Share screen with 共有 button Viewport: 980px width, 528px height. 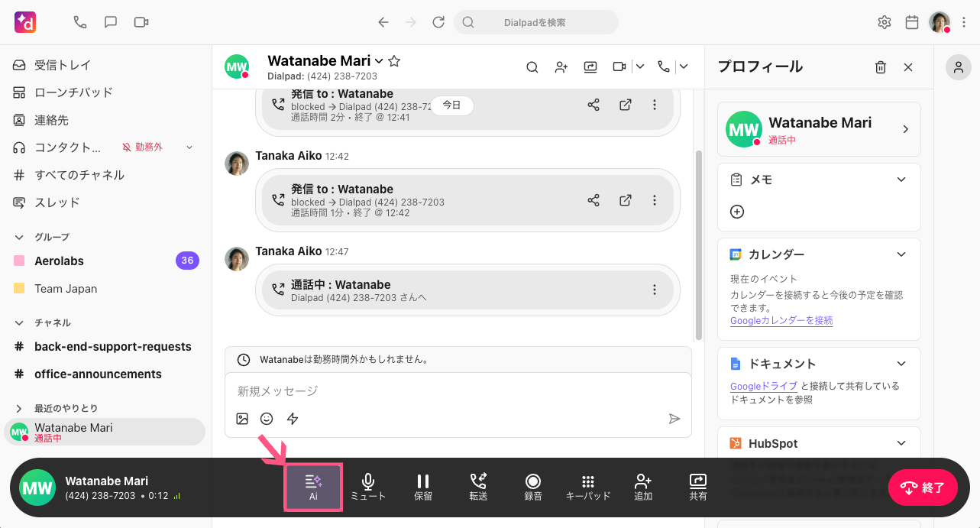(698, 487)
